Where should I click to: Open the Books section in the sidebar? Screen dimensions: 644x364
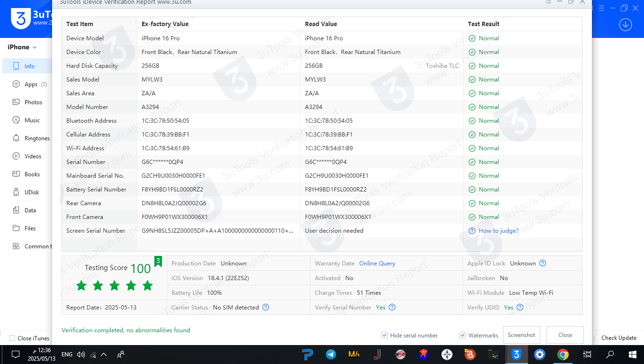point(27,174)
